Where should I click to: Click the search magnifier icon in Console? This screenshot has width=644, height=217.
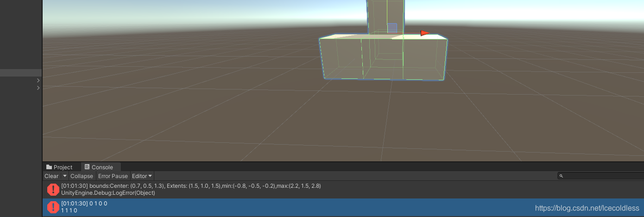[561, 176]
